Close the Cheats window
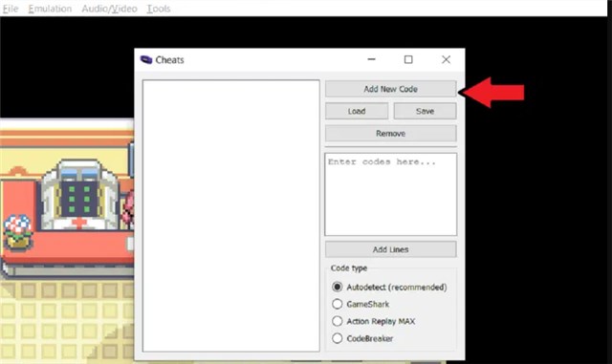The image size is (612, 364). click(447, 59)
